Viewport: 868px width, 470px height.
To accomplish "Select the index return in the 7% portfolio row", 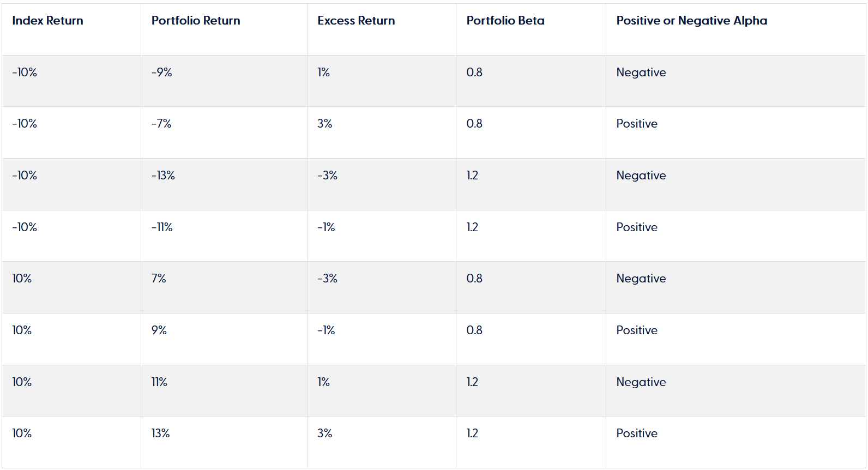I will pos(22,279).
